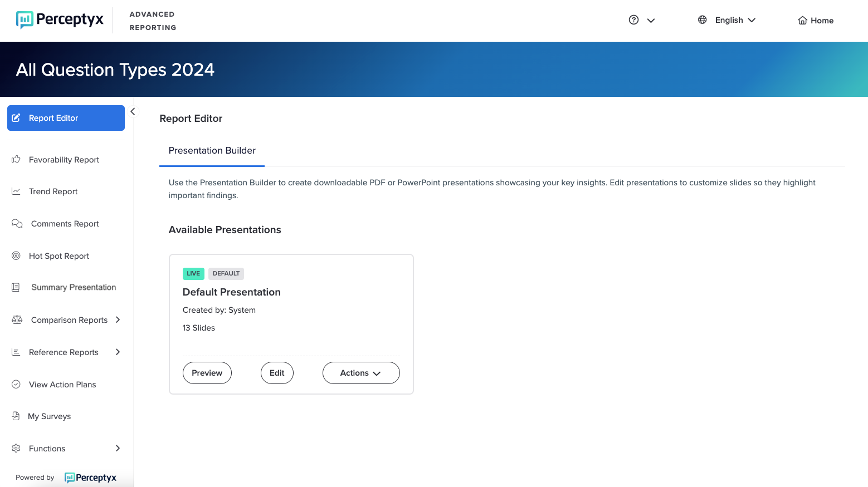The width and height of the screenshot is (868, 487).
Task: Click the My Surveys file icon
Action: pos(16,416)
